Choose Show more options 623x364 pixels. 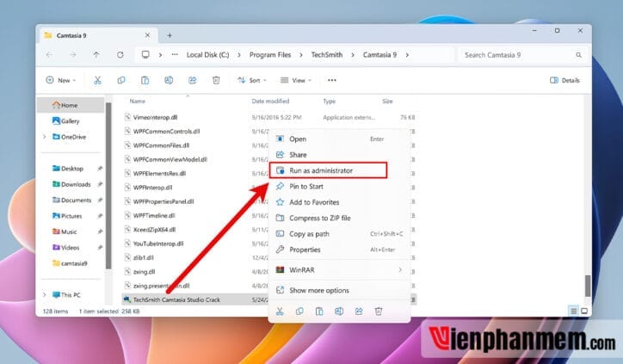click(x=340, y=291)
